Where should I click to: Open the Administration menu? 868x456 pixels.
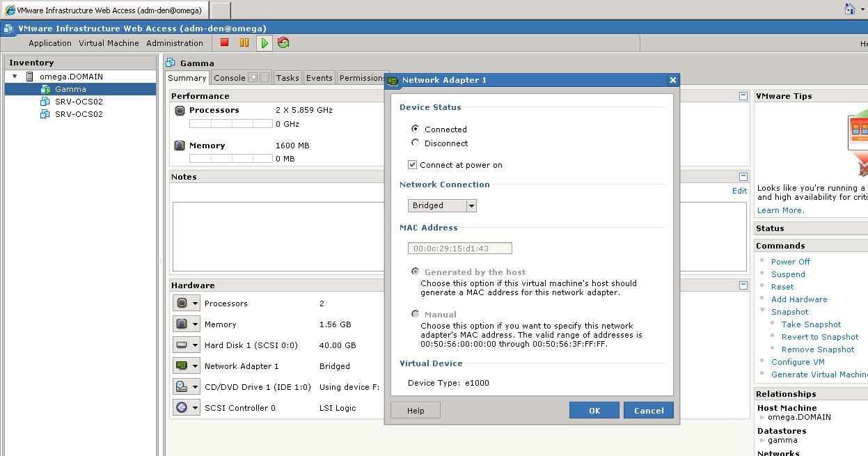(175, 43)
